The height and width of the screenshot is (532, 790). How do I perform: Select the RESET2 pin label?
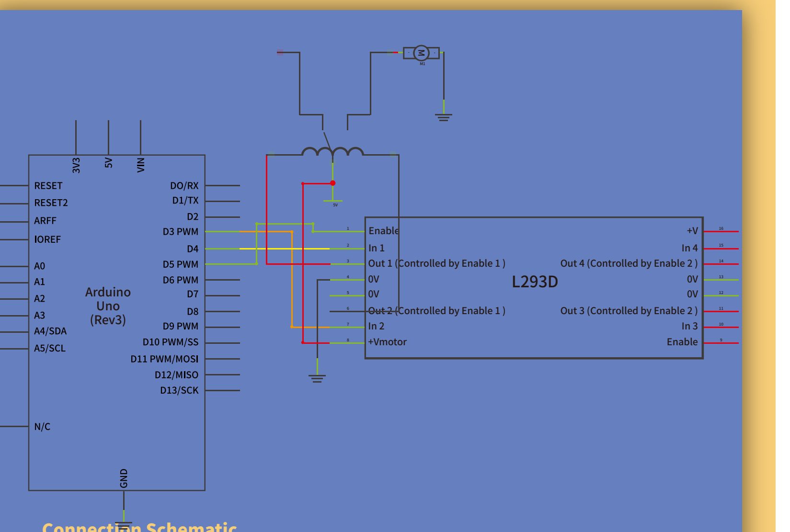51,203
